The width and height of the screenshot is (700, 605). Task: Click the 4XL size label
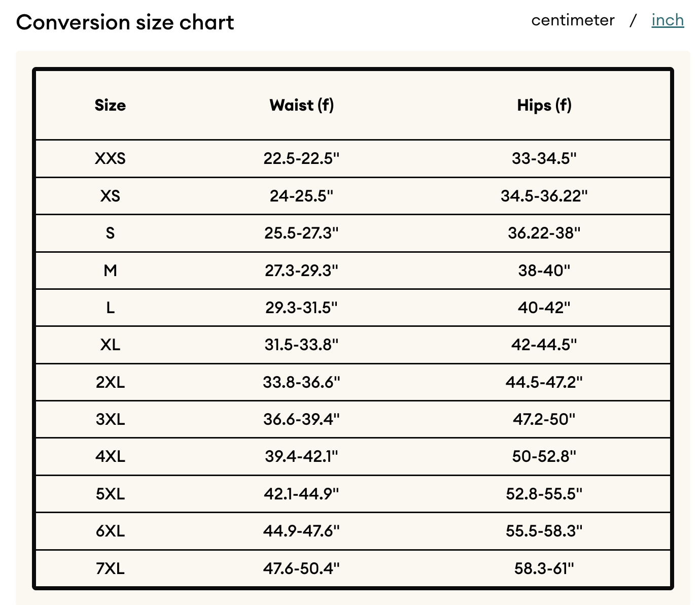tap(110, 457)
